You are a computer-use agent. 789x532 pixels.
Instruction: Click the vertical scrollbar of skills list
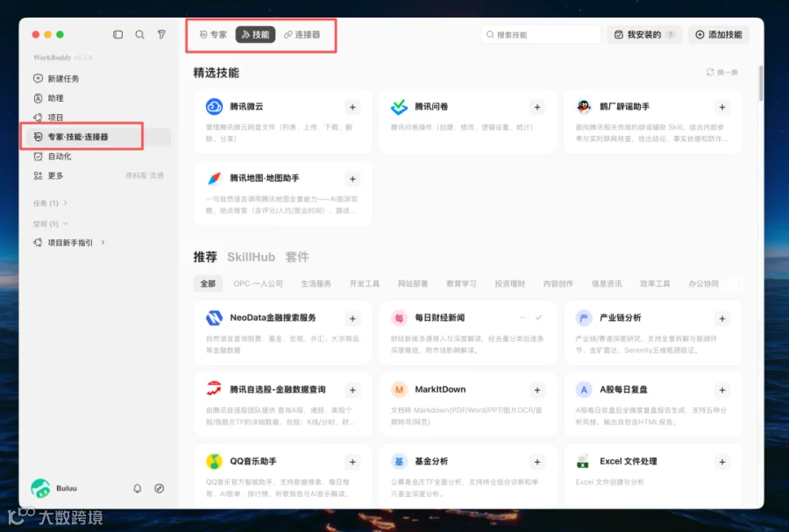coord(760,83)
